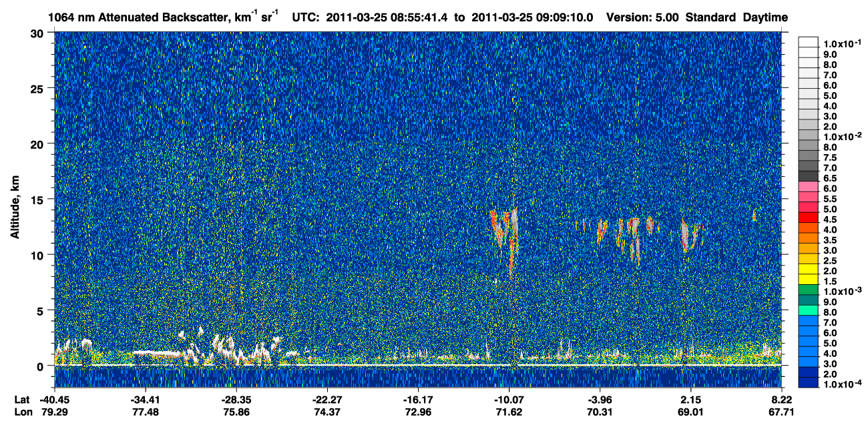Click latitude value -28.35
The image size is (868, 445).
click(x=236, y=400)
